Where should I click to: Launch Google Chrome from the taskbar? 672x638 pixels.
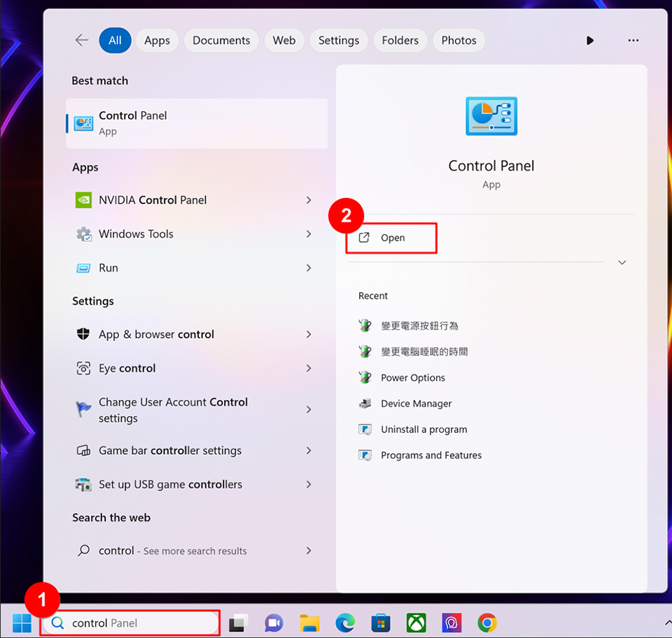(487, 623)
